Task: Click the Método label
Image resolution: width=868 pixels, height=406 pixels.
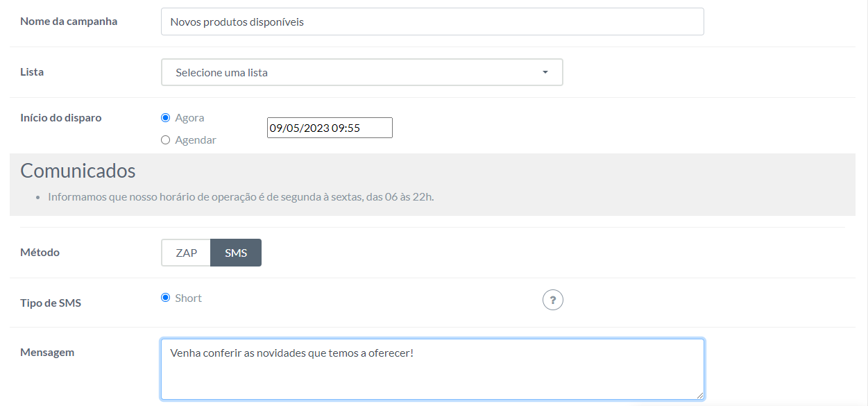Action: tap(40, 253)
